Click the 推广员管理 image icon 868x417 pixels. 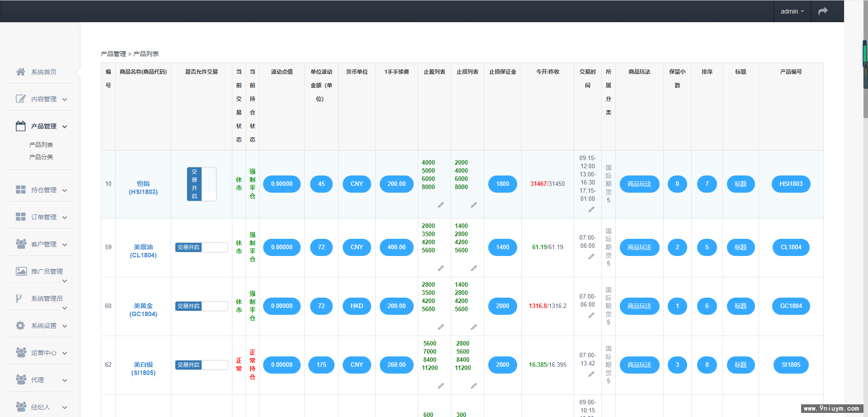click(x=21, y=271)
